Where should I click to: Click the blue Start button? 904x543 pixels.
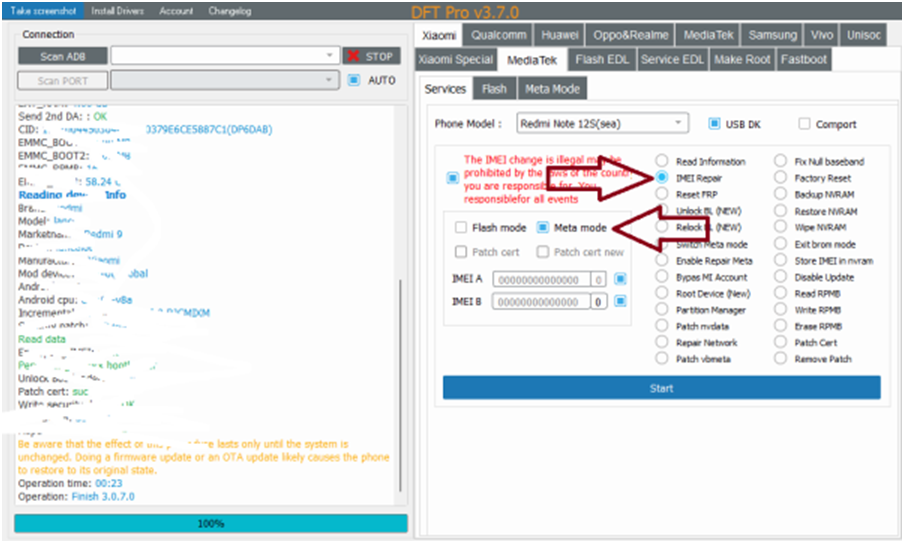[661, 388]
